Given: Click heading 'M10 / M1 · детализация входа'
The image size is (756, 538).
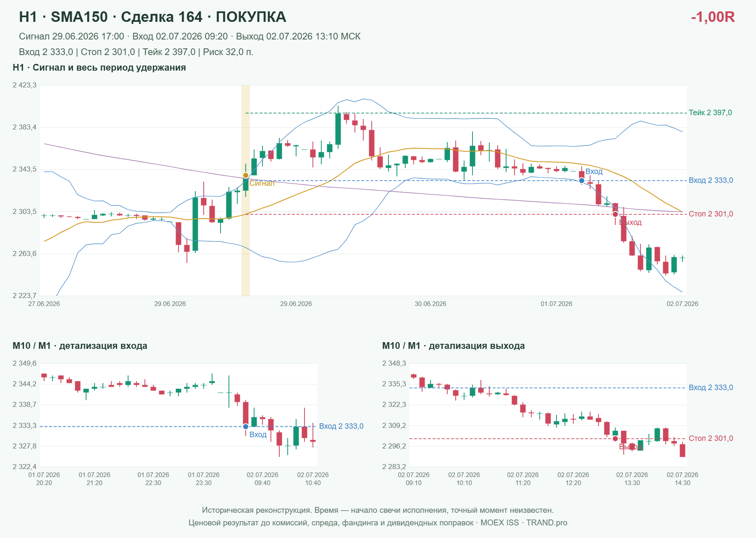Looking at the screenshot, I should pos(80,346).
